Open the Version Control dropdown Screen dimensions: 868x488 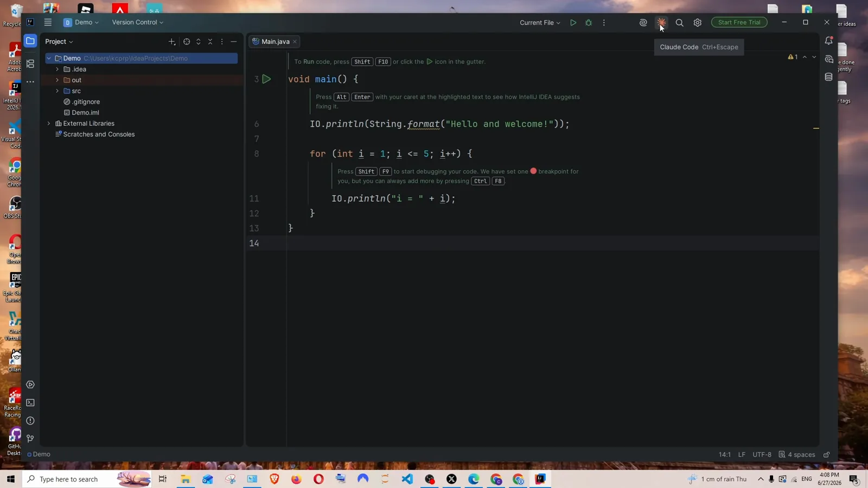[137, 22]
